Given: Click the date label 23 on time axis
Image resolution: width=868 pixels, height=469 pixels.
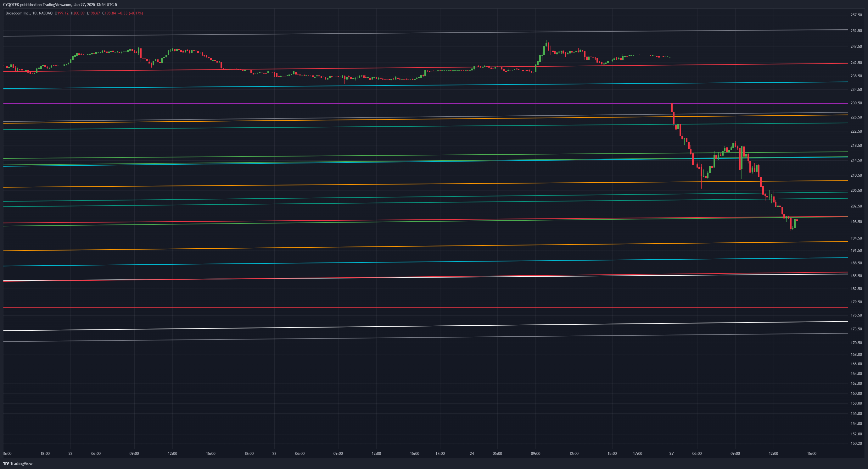Looking at the screenshot, I should click(274, 454).
